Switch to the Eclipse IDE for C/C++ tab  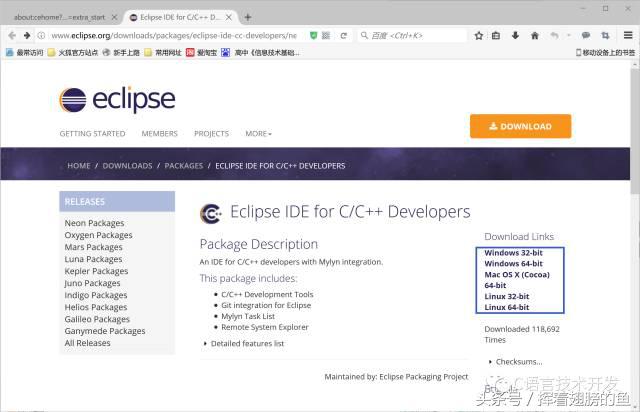(180, 17)
